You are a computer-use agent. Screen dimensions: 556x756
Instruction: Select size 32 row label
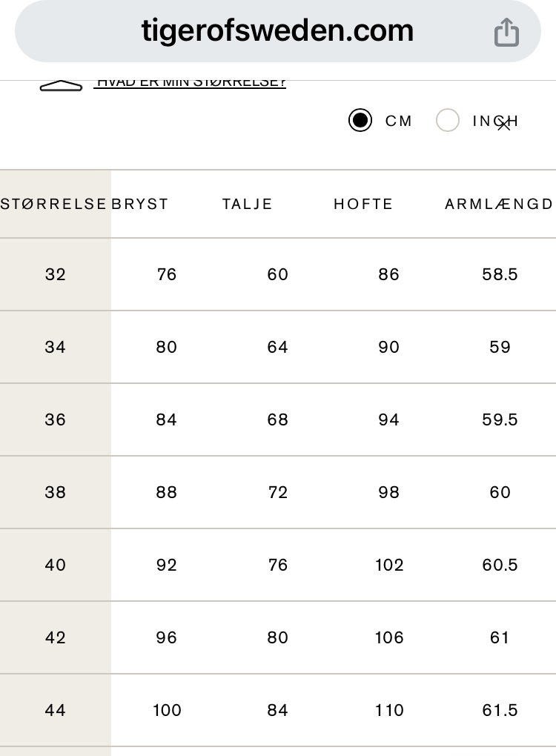click(x=56, y=274)
